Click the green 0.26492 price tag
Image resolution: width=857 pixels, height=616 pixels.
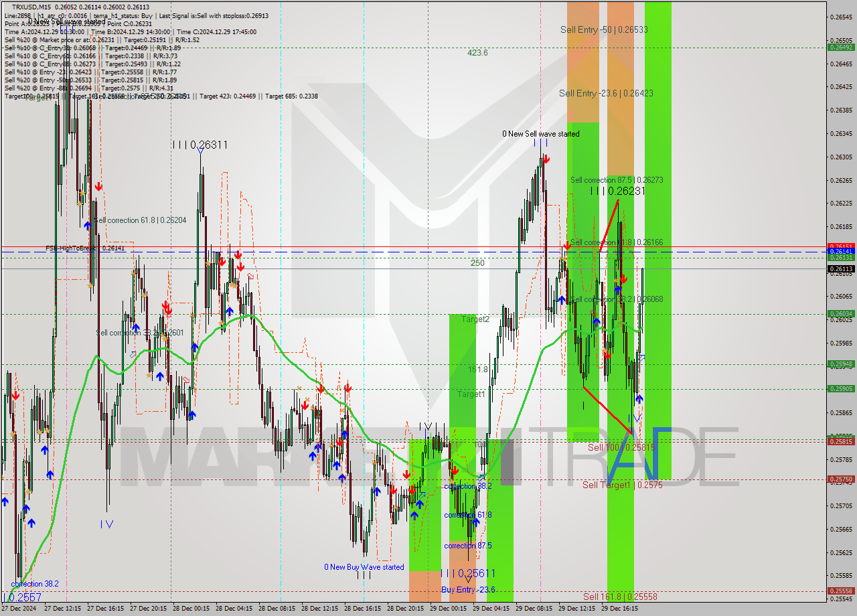(841, 47)
